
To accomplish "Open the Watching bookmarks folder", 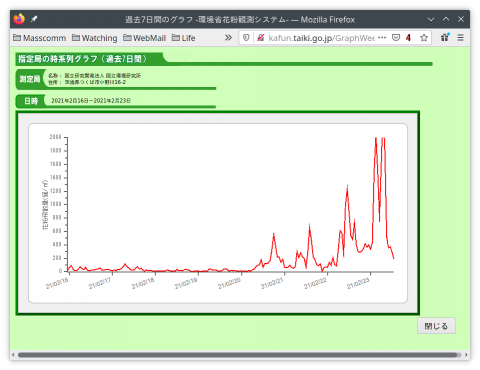I will click(x=95, y=38).
